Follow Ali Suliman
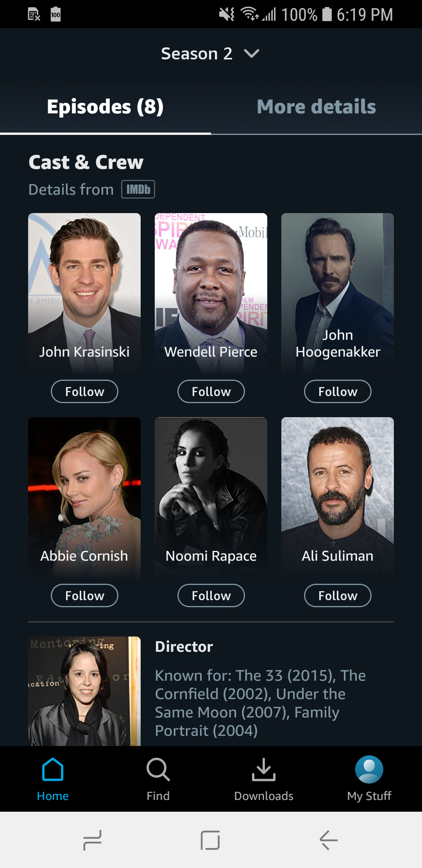422x868 pixels. click(x=338, y=595)
